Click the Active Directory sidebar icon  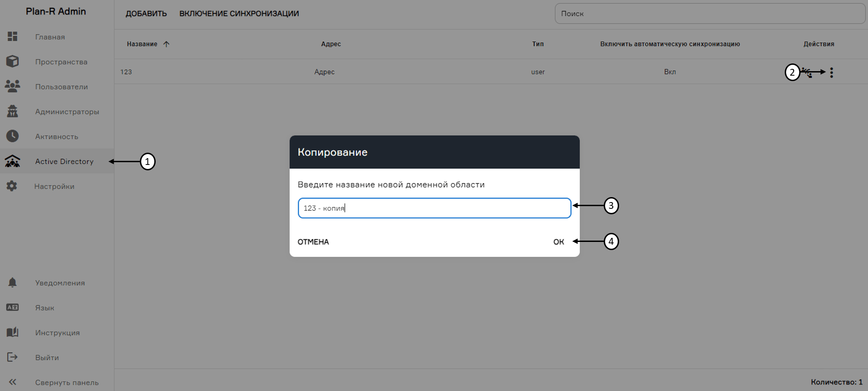(12, 161)
